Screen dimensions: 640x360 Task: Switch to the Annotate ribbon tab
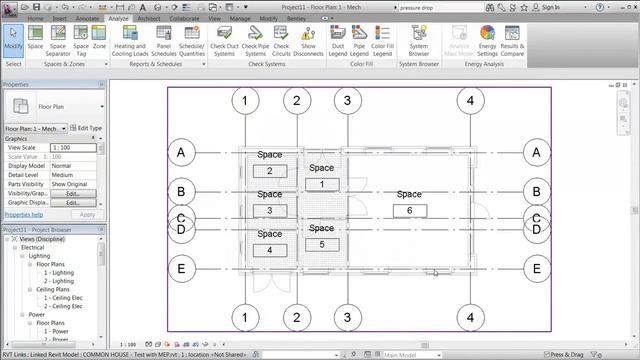87,19
